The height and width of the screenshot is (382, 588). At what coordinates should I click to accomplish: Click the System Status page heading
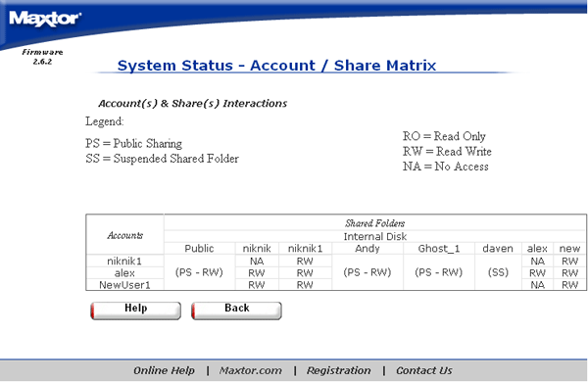276,66
